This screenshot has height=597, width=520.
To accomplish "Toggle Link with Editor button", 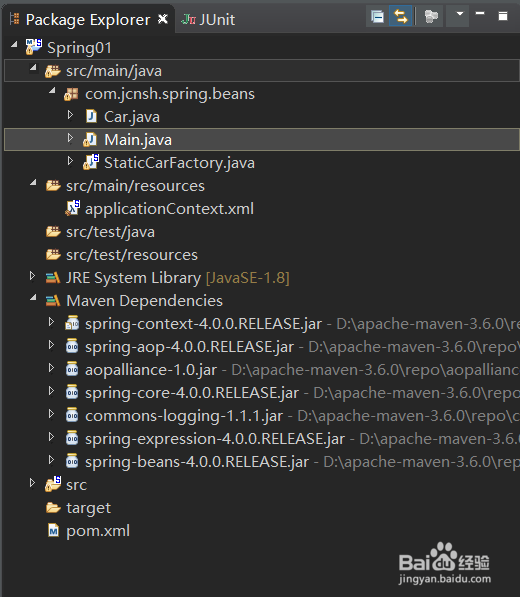I will click(400, 16).
